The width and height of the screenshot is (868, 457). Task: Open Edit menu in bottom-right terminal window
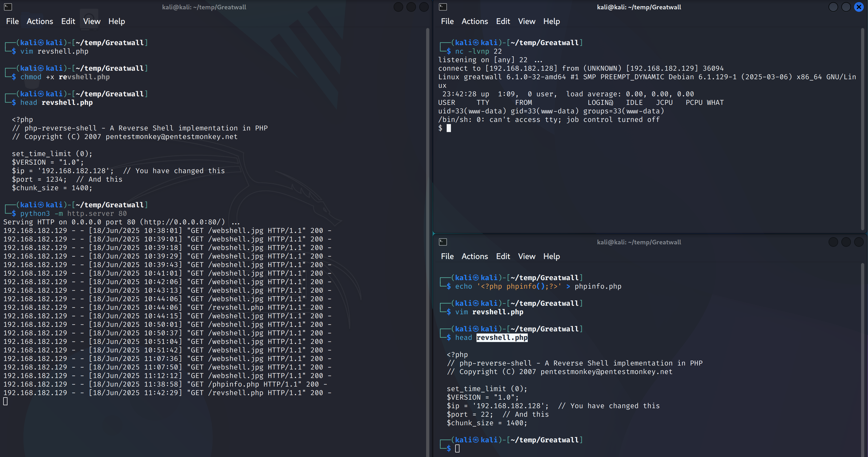click(503, 256)
